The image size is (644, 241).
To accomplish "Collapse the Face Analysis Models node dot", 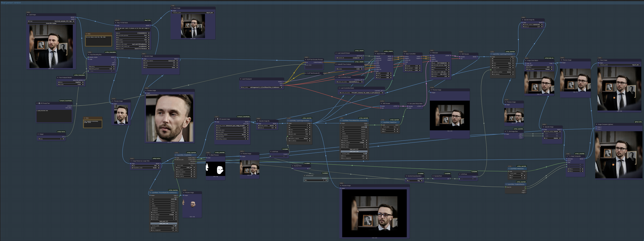I will [x=58, y=78].
